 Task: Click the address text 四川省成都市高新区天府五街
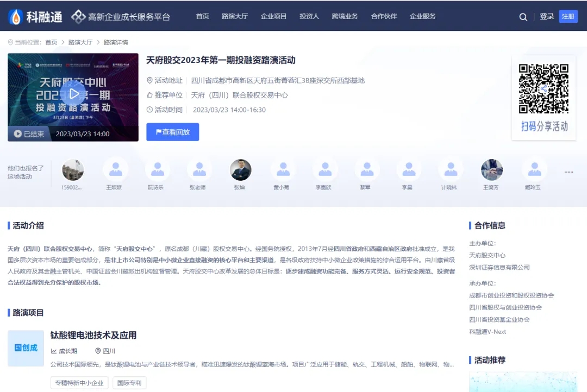[278, 80]
